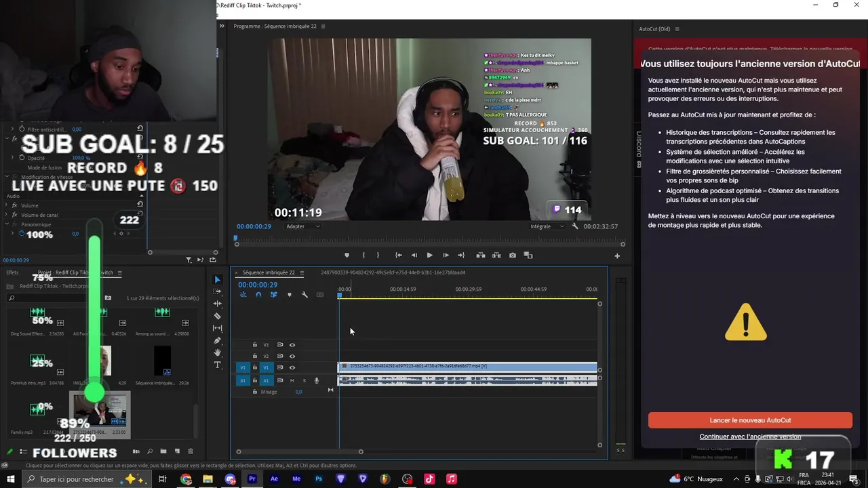Step forward one frame
Image resolution: width=868 pixels, height=488 pixels.
pyautogui.click(x=445, y=256)
